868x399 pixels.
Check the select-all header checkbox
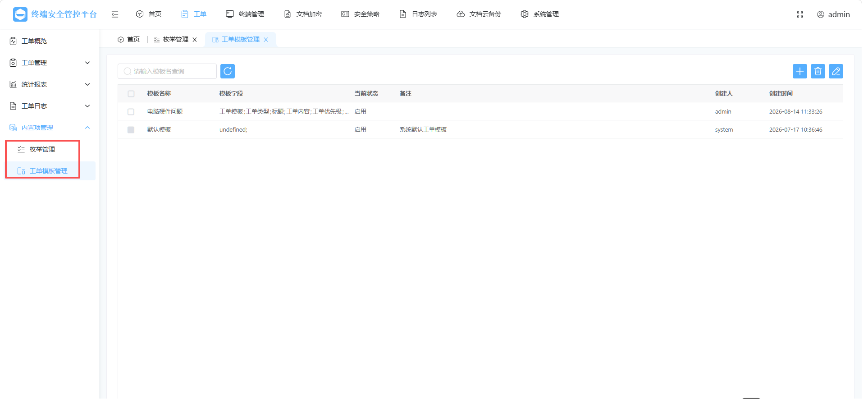click(131, 94)
